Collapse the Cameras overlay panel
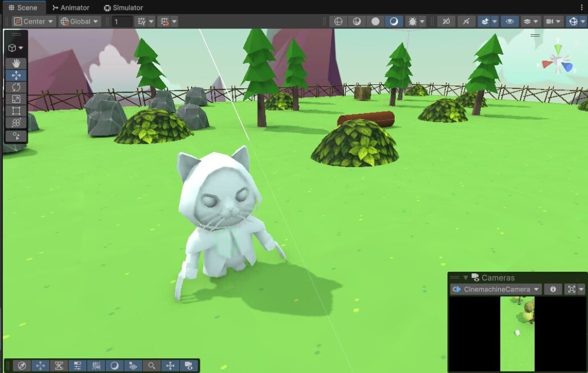The height and width of the screenshot is (373, 588). [465, 278]
